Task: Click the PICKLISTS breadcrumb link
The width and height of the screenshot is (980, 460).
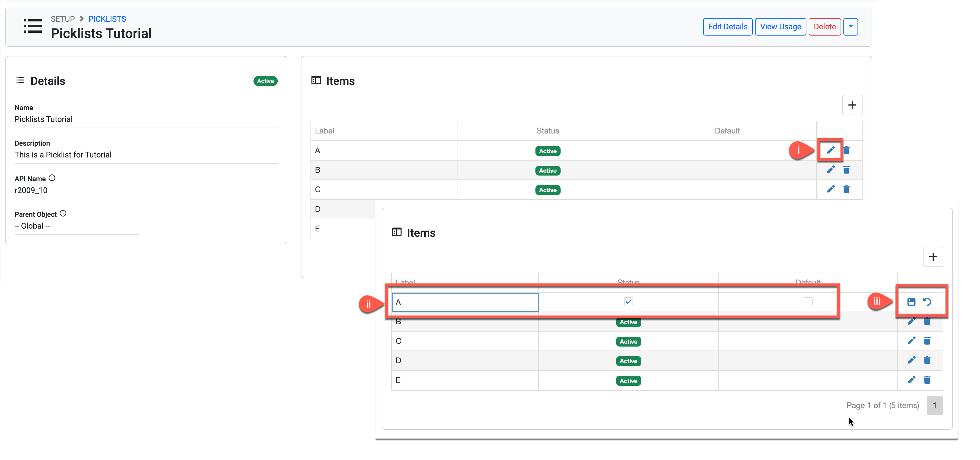Action: pyautogui.click(x=107, y=19)
